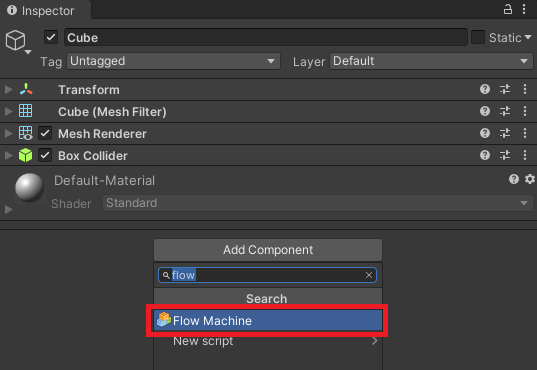537x370 pixels.
Task: Toggle the Static checkbox
Action: click(478, 37)
